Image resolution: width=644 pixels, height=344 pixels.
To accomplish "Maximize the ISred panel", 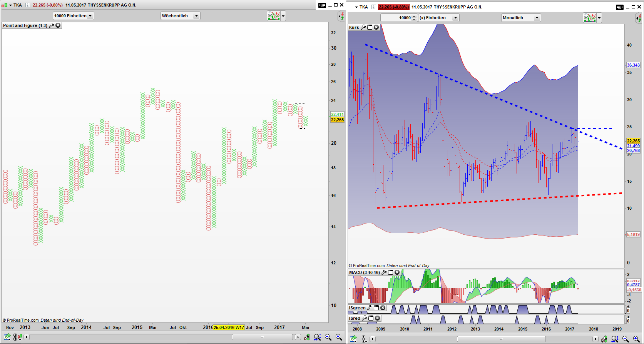I will pos(371,318).
